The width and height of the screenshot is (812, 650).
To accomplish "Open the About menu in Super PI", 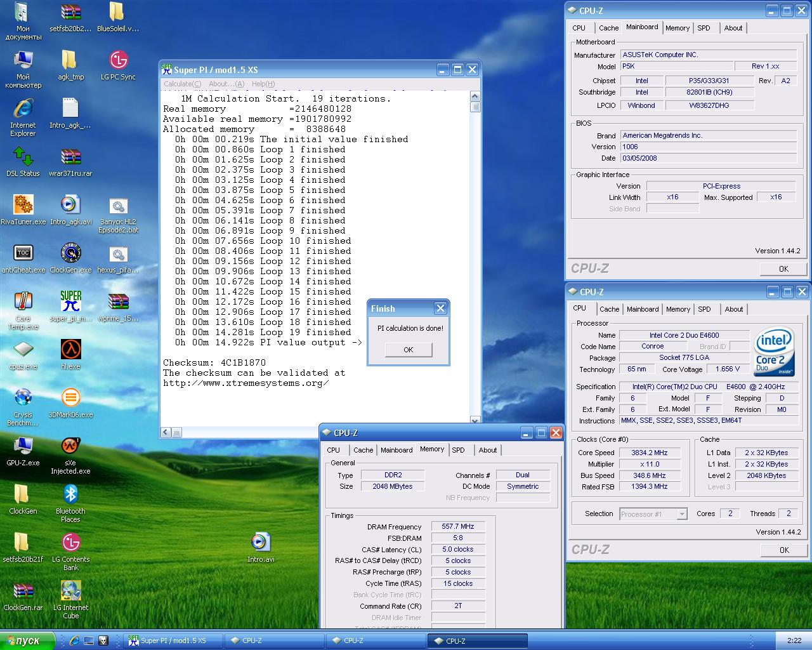I will [226, 84].
